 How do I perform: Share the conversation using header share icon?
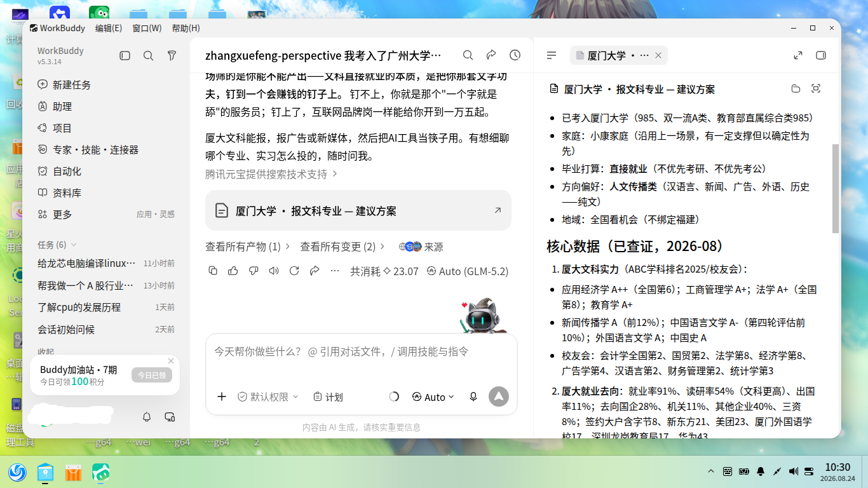[491, 55]
